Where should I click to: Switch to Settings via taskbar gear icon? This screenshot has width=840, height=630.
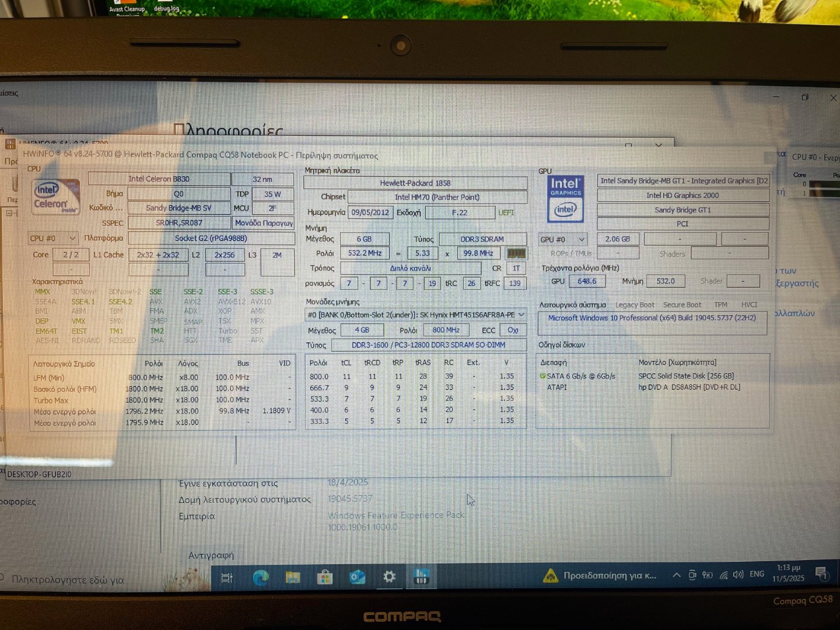[x=389, y=577]
